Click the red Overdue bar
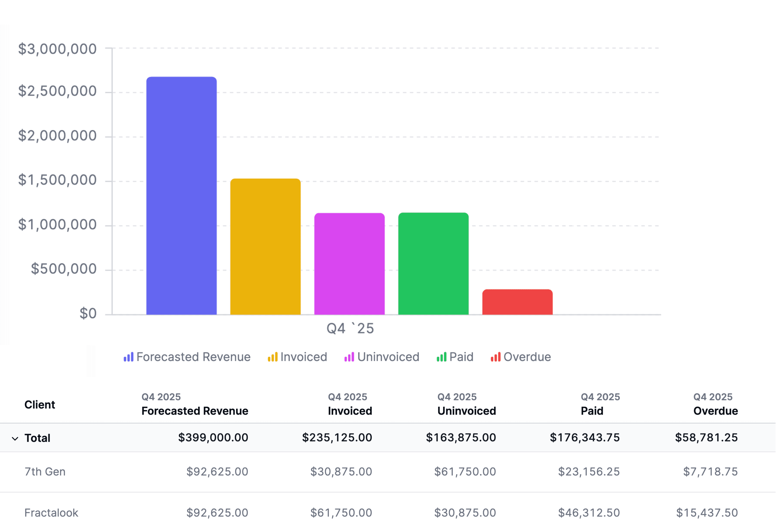The image size is (776, 532). pyautogui.click(x=517, y=302)
